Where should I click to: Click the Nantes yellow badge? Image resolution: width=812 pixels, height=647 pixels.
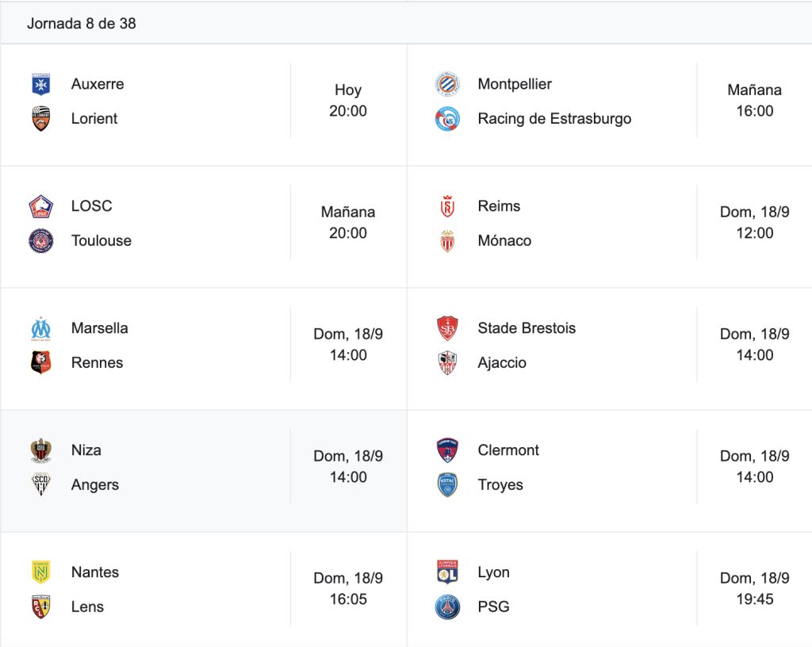tap(41, 572)
